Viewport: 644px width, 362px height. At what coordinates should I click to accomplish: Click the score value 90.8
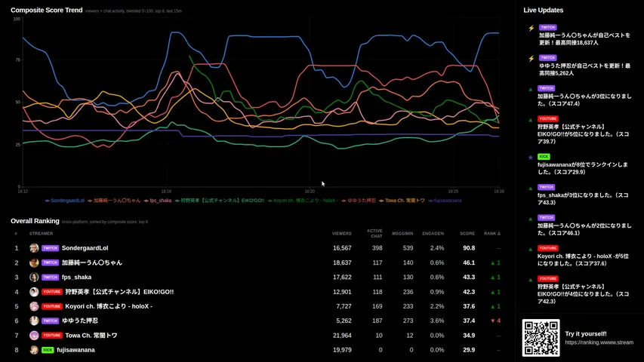[469, 248]
